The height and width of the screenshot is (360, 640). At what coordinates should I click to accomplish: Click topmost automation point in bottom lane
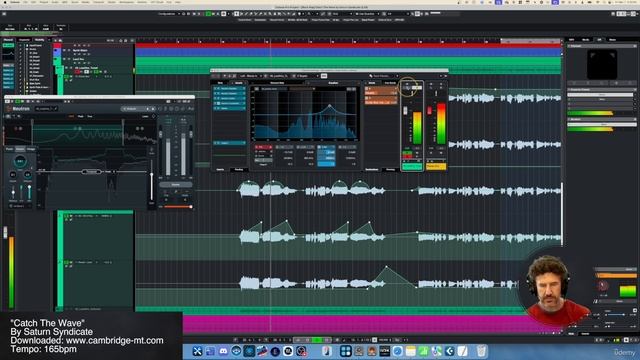pos(387,267)
